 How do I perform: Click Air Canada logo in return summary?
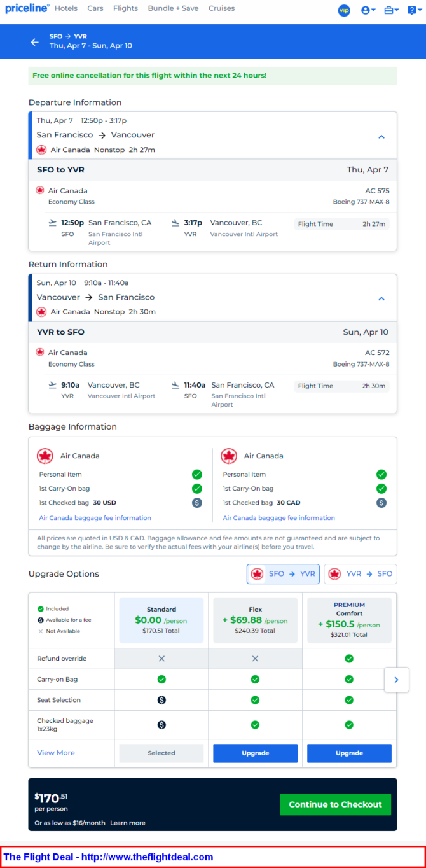41,312
